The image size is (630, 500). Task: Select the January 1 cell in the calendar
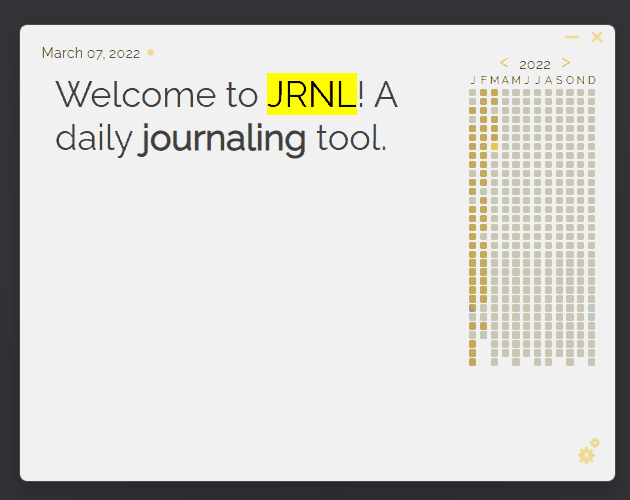point(473,92)
